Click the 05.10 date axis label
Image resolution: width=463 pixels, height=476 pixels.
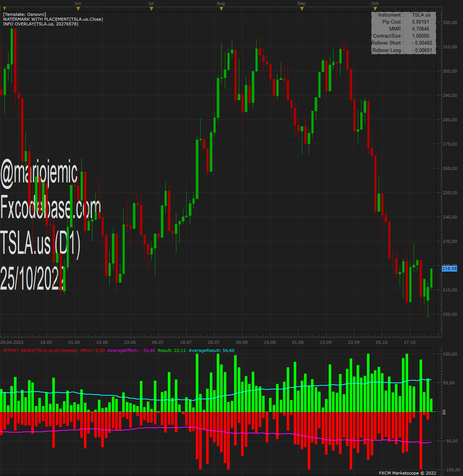click(382, 342)
